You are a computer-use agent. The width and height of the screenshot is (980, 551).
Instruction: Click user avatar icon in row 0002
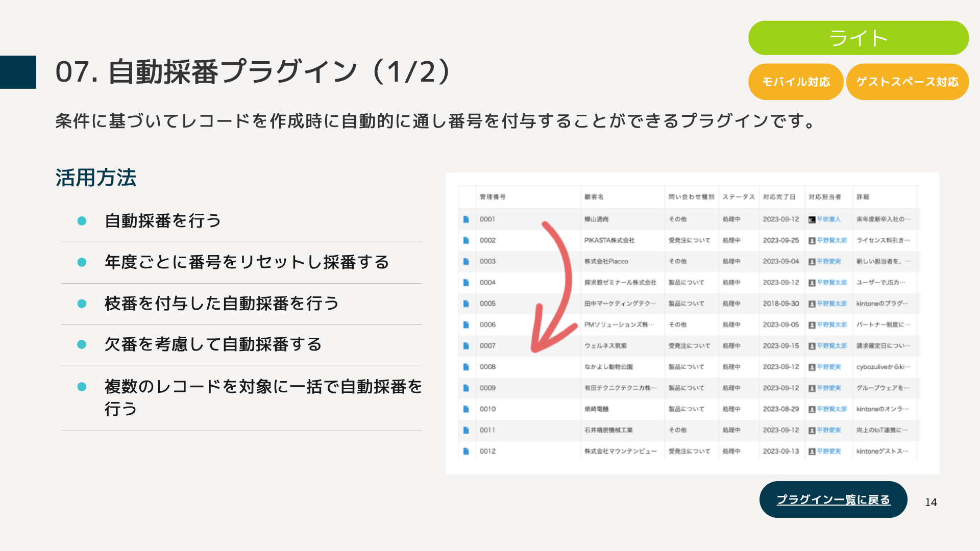(812, 240)
